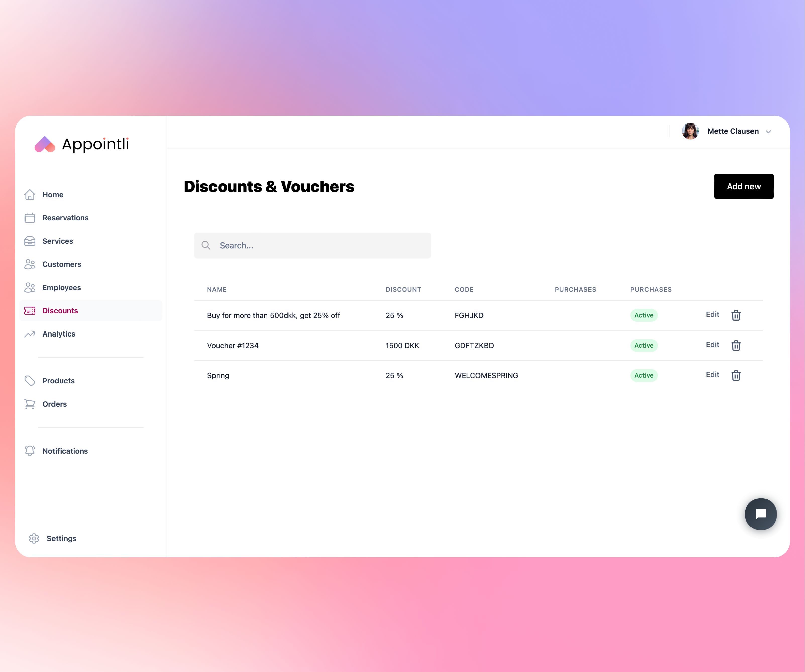Click the Notifications bell icon

[x=30, y=451]
